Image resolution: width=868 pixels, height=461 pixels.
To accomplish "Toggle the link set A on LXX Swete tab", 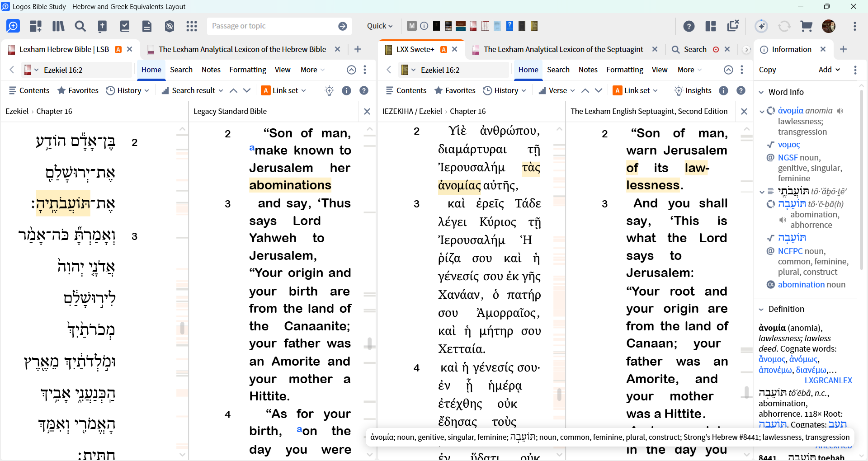I will (444, 49).
